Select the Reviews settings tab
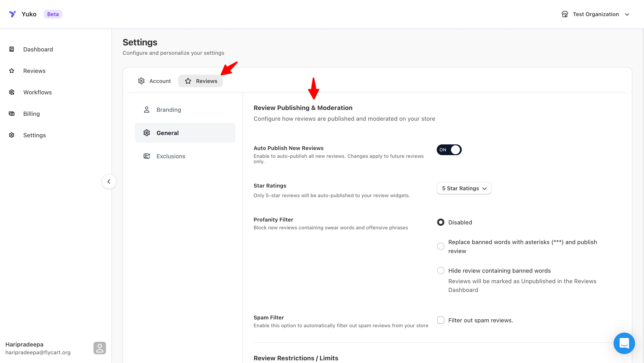The image size is (644, 363). 201,81
